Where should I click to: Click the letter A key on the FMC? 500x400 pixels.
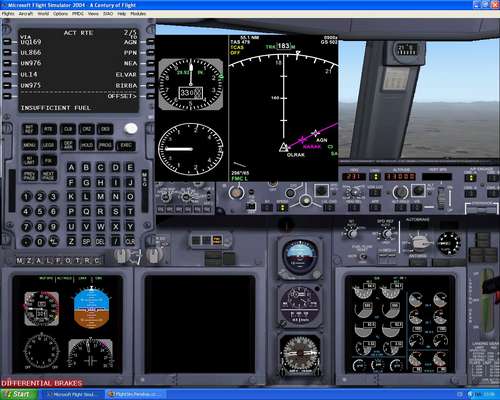(71, 167)
